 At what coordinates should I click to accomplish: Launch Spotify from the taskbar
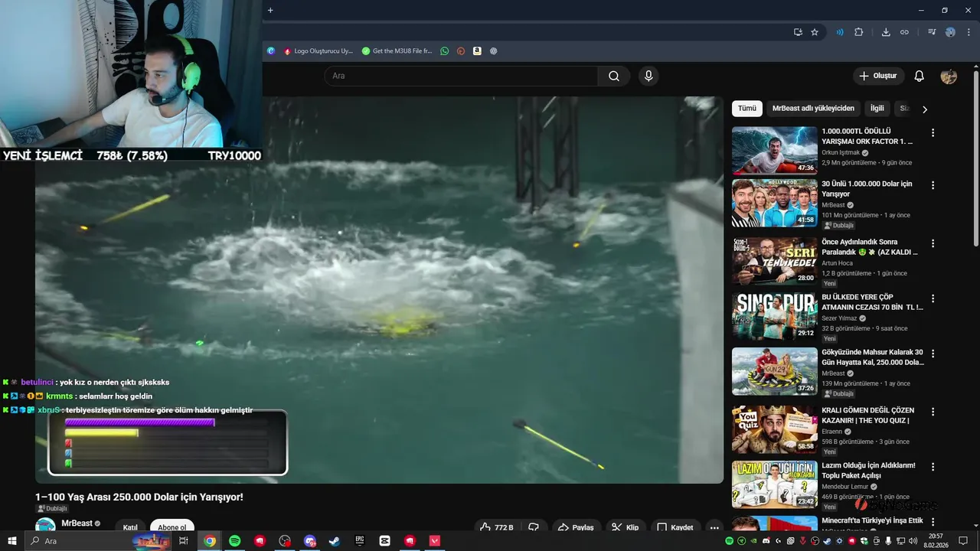[235, 541]
